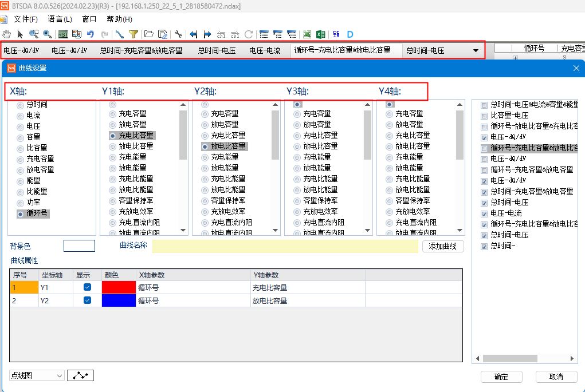Click the blue D toolbar icon
585x392 pixels.
(x=350, y=34)
